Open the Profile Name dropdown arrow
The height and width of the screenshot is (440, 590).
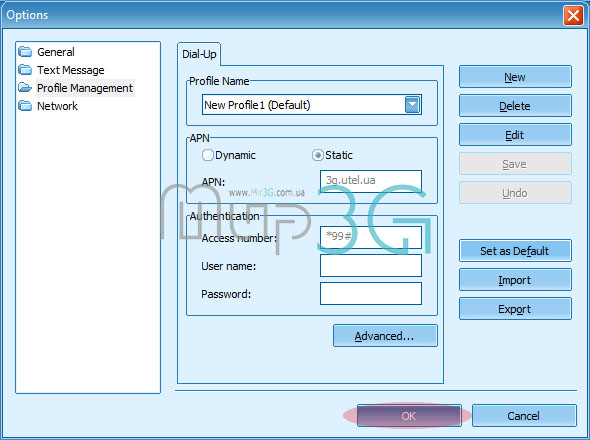point(412,105)
